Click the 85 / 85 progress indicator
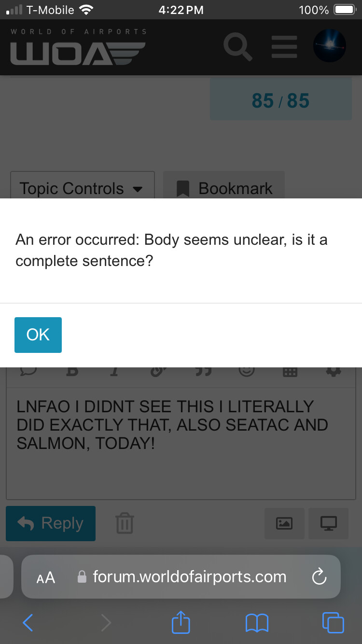The height and width of the screenshot is (644, 362). coord(281,101)
